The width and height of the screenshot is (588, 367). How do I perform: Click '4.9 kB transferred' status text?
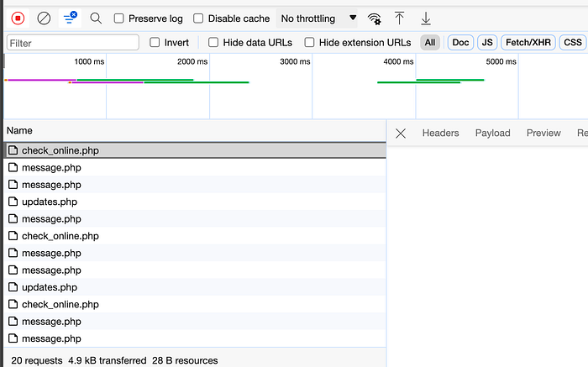108,360
